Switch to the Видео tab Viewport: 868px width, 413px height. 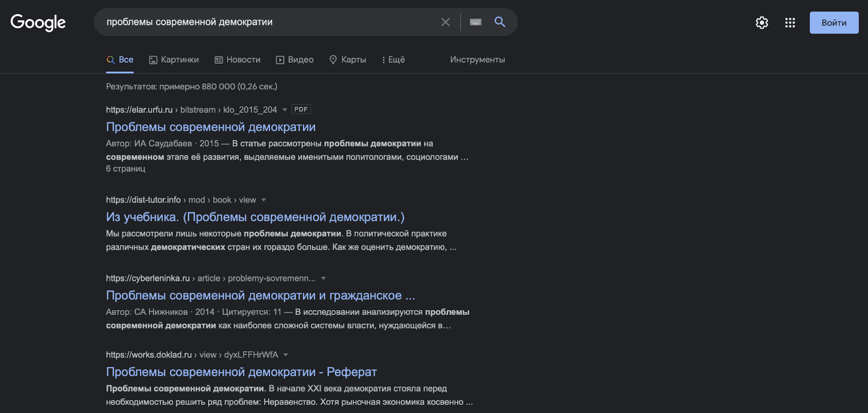point(295,60)
